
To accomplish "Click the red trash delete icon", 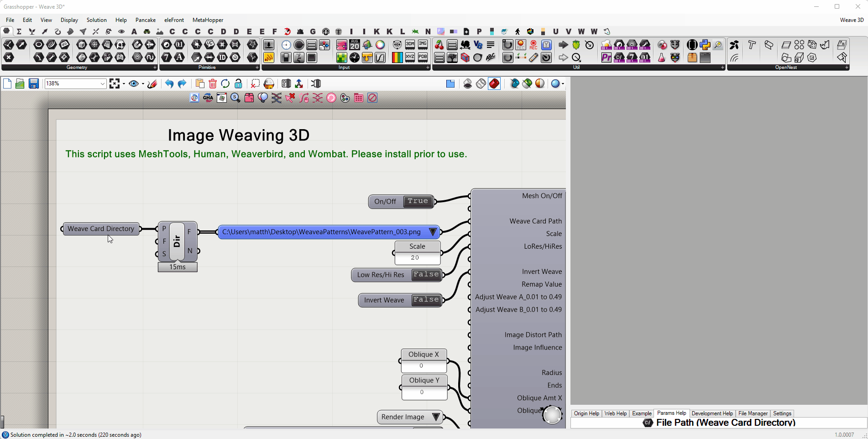I will coord(213,84).
